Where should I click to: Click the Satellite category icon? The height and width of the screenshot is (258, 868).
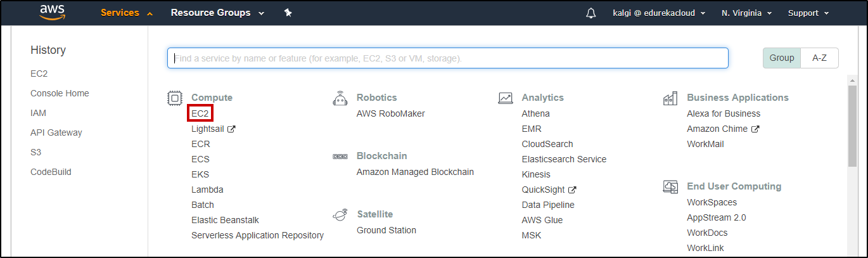(x=340, y=214)
